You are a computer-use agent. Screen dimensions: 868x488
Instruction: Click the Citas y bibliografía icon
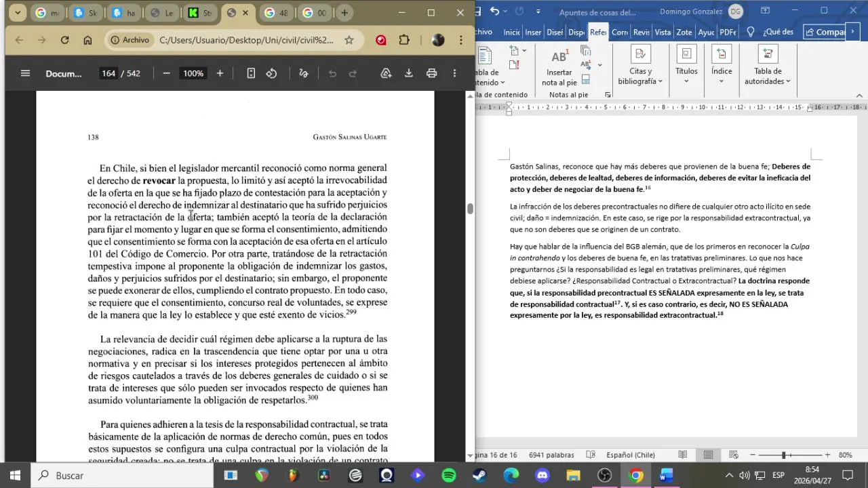click(640, 54)
